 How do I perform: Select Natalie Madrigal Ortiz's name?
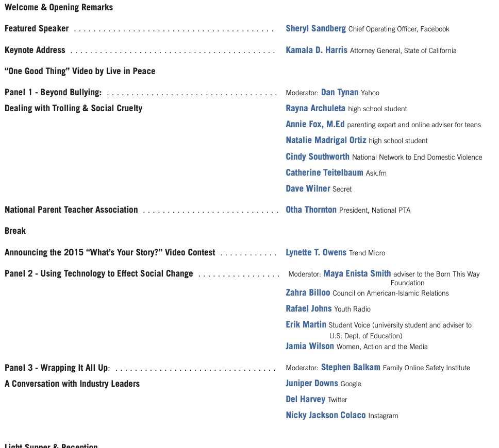coord(326,141)
